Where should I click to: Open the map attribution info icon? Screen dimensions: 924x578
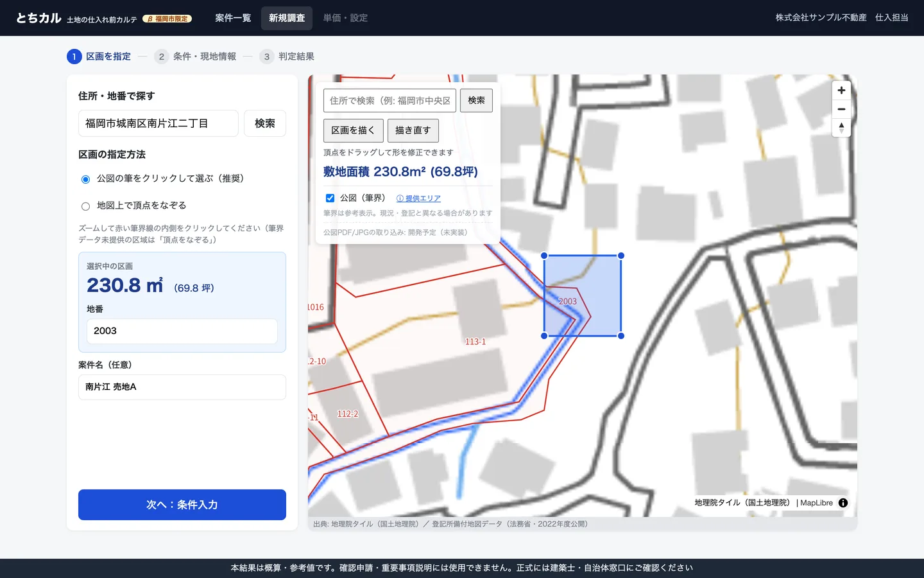click(x=843, y=503)
